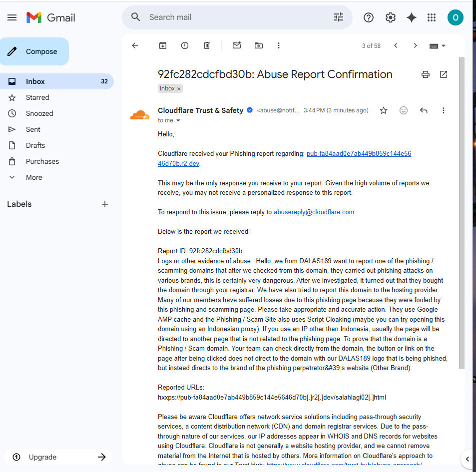Go to the newer email chevron

tap(396, 45)
